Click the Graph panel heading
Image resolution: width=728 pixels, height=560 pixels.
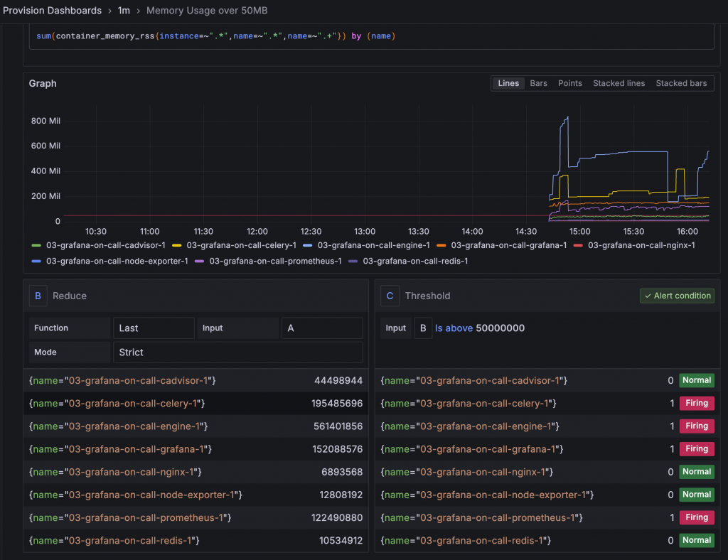click(43, 84)
